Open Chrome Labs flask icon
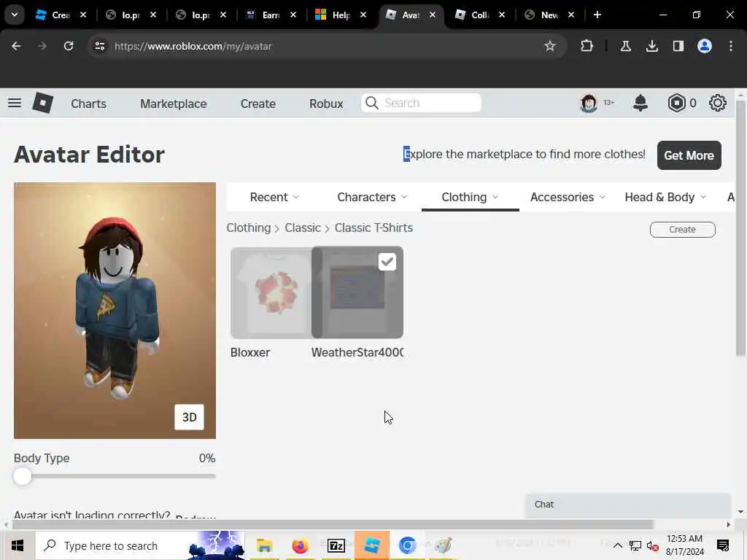The image size is (747, 560). coord(625,46)
